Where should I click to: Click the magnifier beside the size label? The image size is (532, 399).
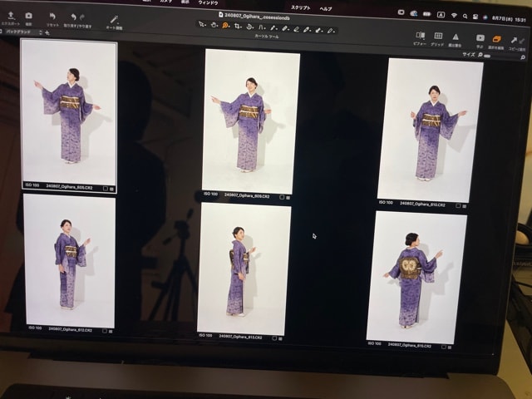480,55
